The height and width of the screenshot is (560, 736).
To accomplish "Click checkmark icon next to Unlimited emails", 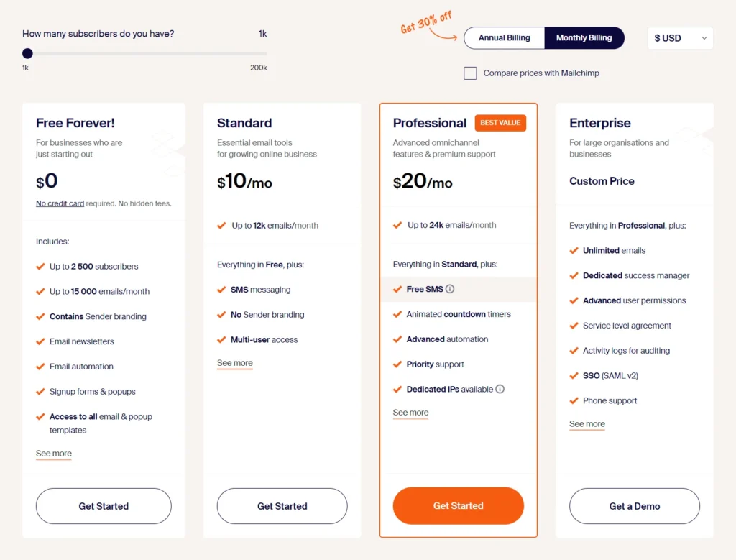I will (x=574, y=251).
